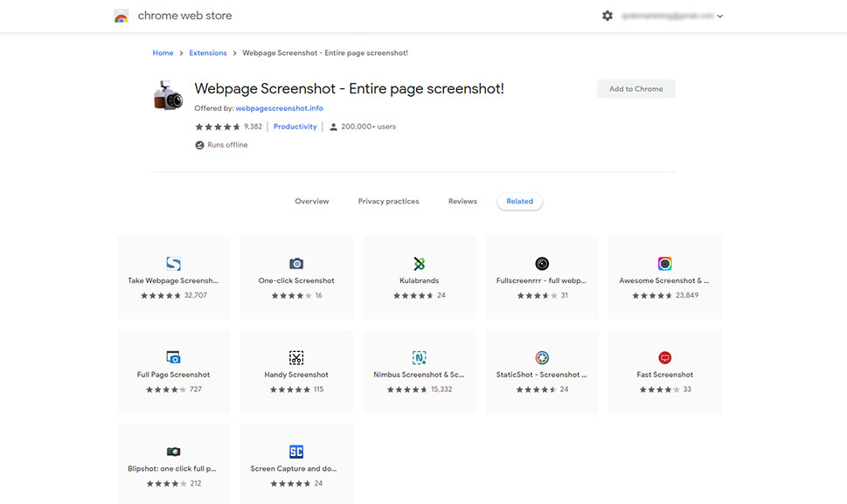This screenshot has height=504, width=847.
Task: Go to Home breadcrumb link
Action: [x=163, y=53]
